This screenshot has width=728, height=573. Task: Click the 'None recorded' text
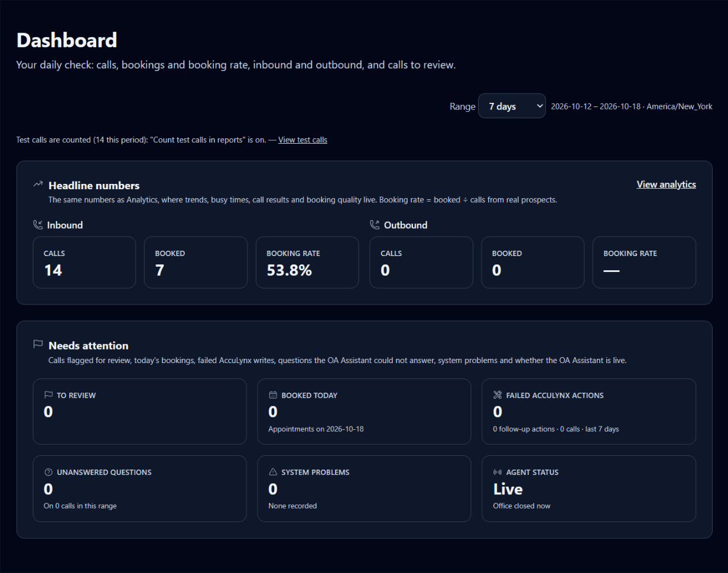[x=292, y=506]
